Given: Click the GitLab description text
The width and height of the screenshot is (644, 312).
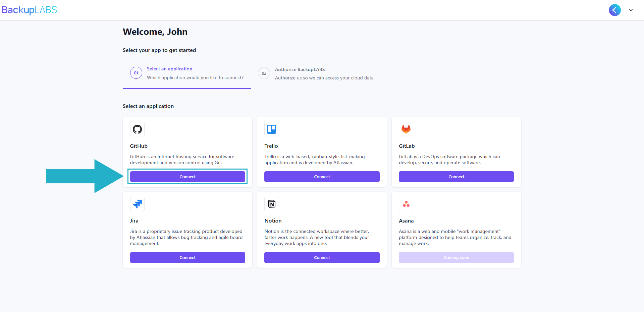Looking at the screenshot, I should pyautogui.click(x=449, y=160).
